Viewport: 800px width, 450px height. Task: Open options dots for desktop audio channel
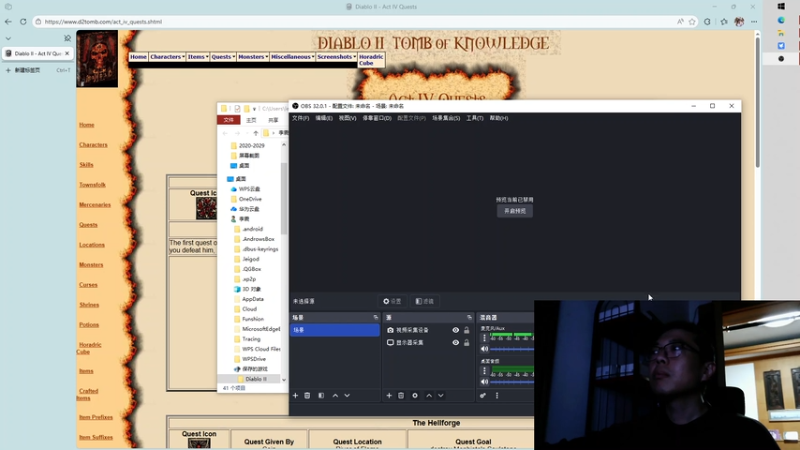(484, 370)
